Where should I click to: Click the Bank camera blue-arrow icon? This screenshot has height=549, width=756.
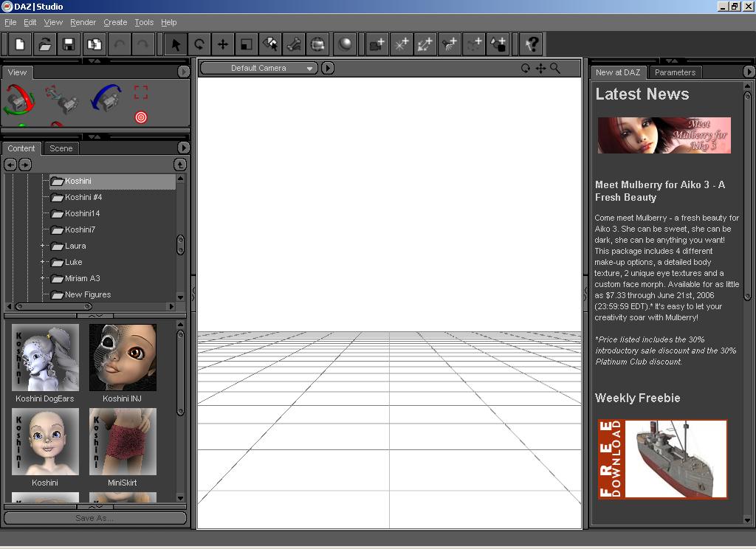coord(106,98)
